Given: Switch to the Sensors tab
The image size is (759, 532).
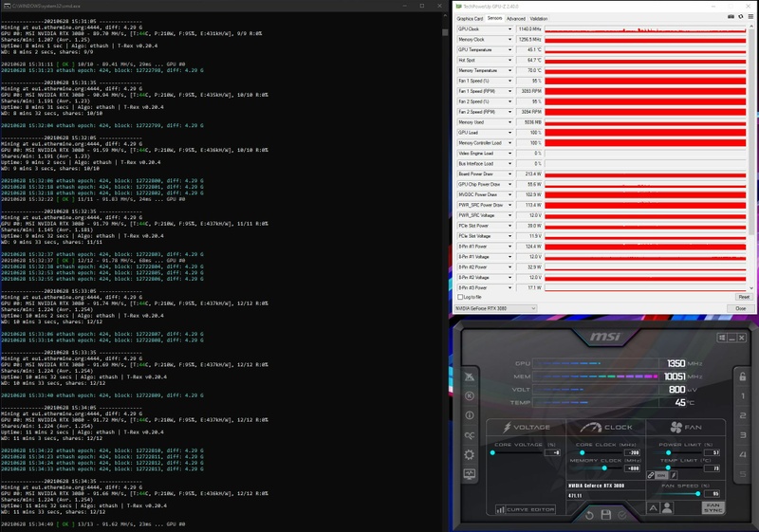Looking at the screenshot, I should tap(494, 18).
